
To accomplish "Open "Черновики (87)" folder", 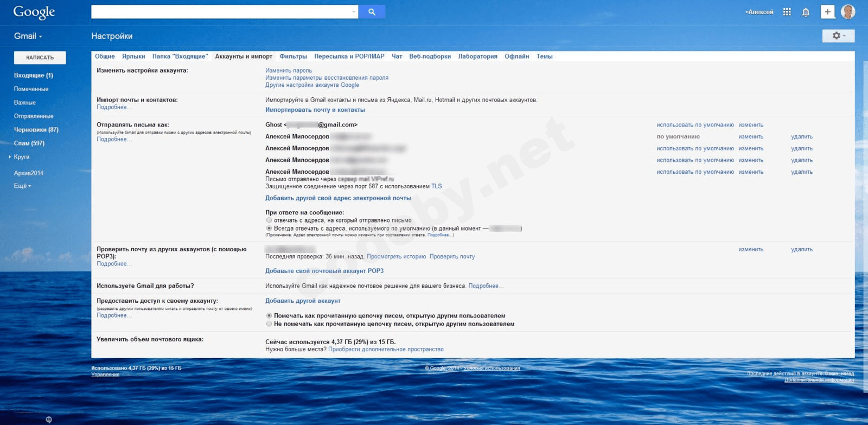I will 36,130.
